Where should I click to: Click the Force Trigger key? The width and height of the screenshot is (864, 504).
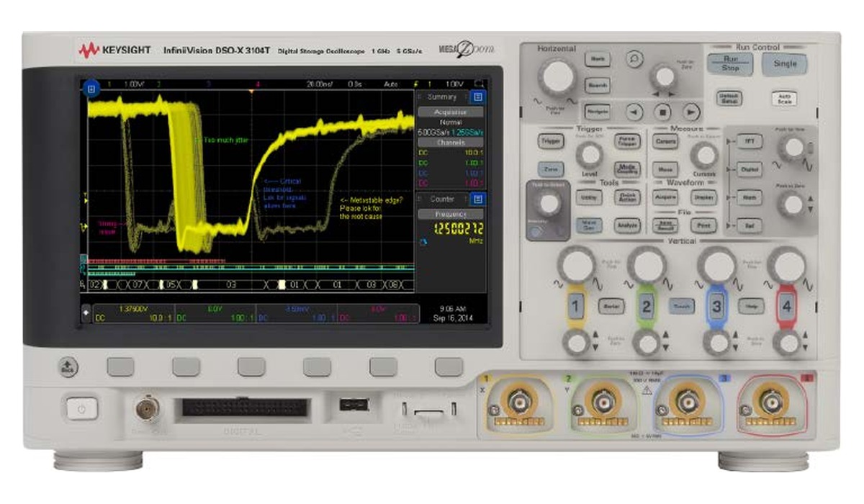pos(627,142)
